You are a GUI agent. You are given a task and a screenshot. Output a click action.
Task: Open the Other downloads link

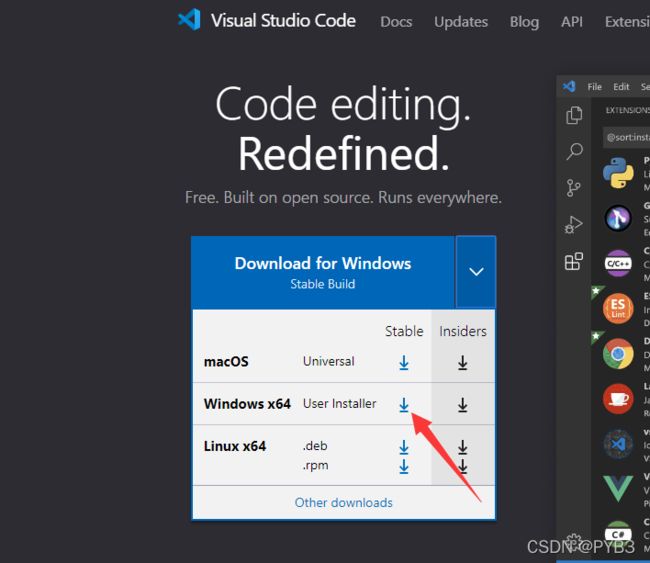(343, 502)
